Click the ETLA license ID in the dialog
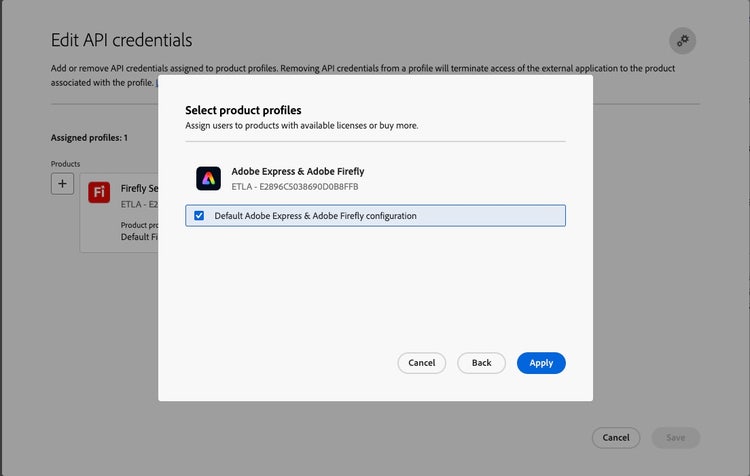The height and width of the screenshot is (476, 750). coord(294,186)
